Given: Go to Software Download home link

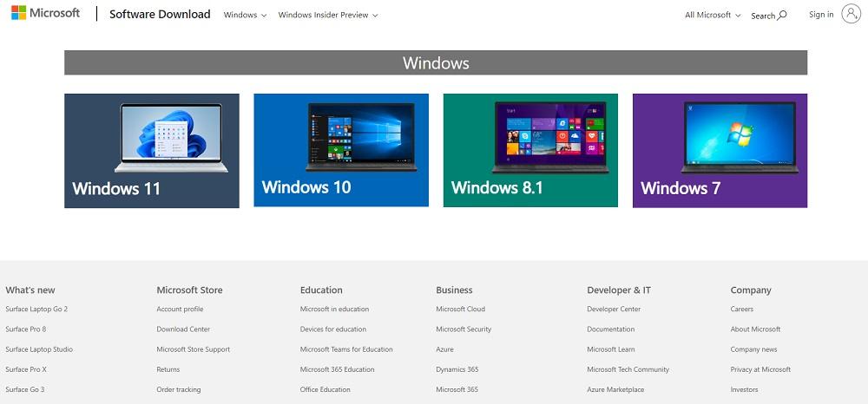Looking at the screenshot, I should [x=160, y=14].
